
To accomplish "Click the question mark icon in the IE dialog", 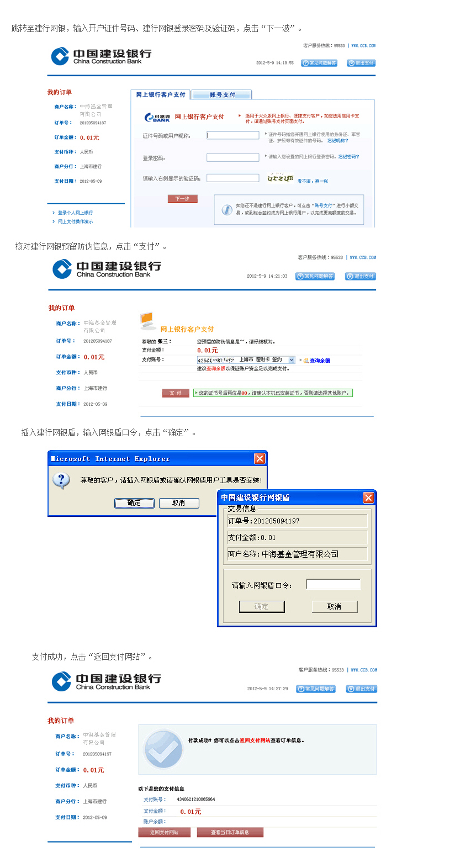I will 61,480.
